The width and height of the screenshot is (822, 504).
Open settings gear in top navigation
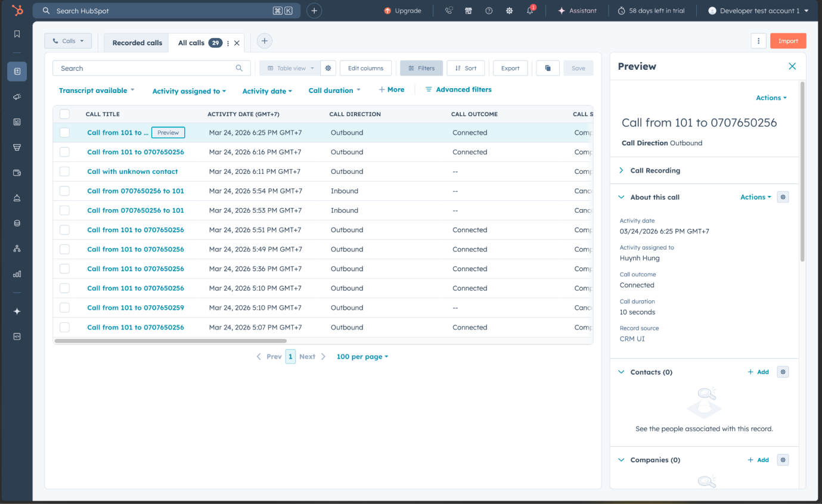point(509,11)
